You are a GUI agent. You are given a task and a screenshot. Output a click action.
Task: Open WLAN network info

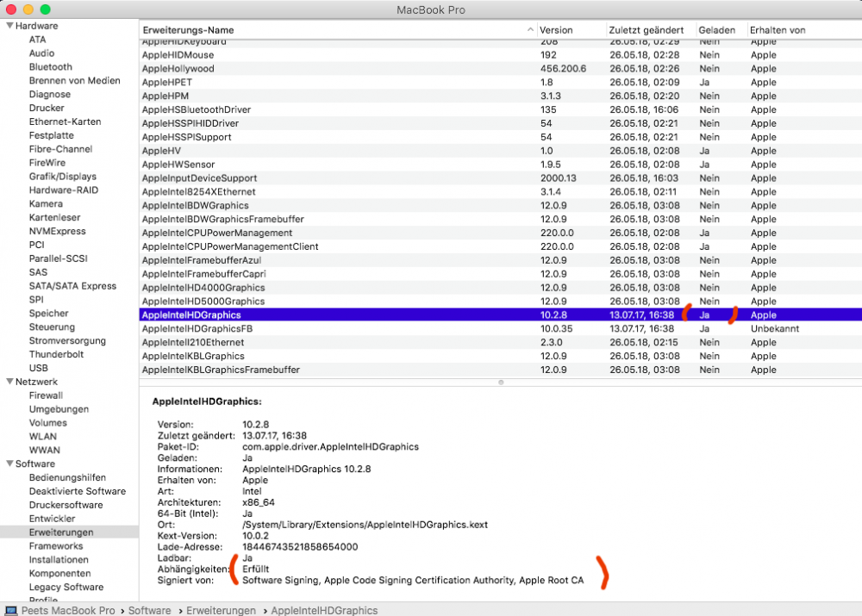pos(42,436)
